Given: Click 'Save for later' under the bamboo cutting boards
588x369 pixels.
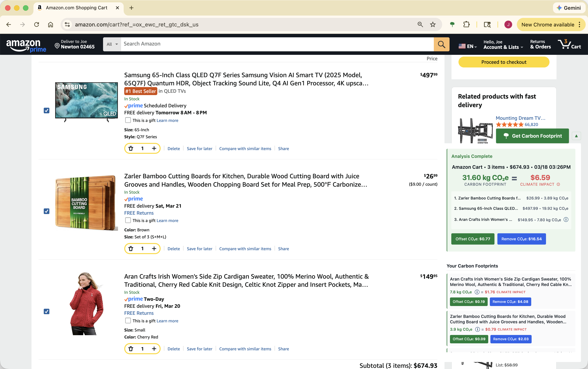Looking at the screenshot, I should point(199,249).
